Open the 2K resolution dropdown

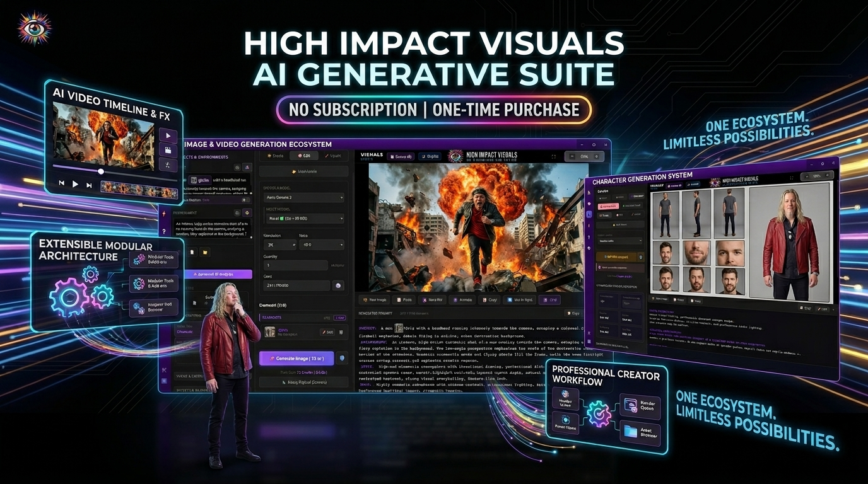279,245
